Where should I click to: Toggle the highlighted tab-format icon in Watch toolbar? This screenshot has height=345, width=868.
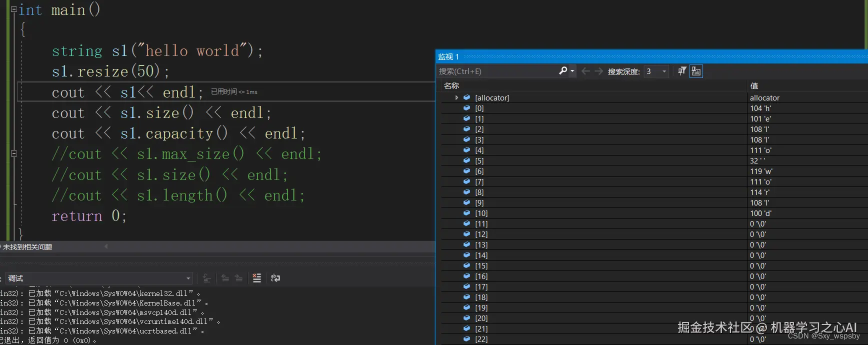click(x=696, y=71)
